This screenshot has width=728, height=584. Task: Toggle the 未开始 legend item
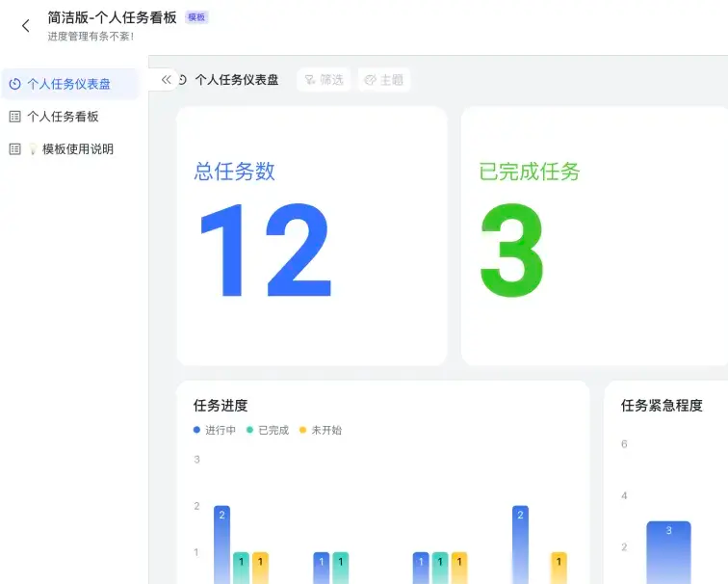[x=321, y=430]
